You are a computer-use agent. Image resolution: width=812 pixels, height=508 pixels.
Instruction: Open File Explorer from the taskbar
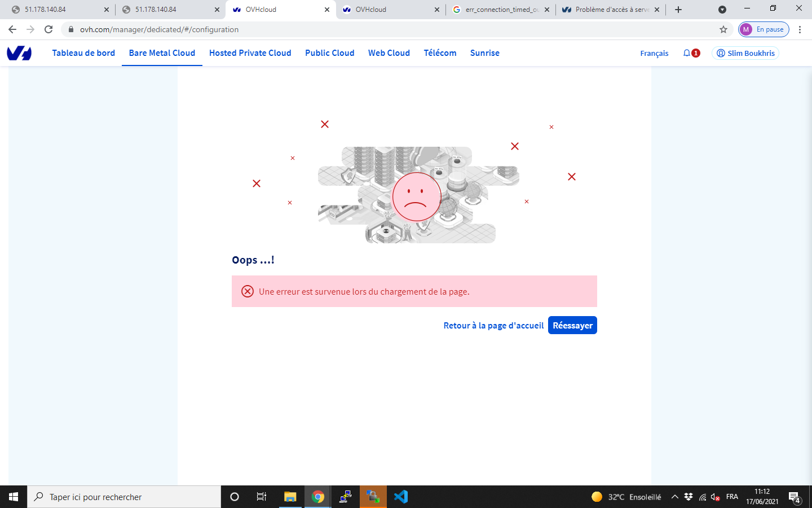(x=290, y=497)
